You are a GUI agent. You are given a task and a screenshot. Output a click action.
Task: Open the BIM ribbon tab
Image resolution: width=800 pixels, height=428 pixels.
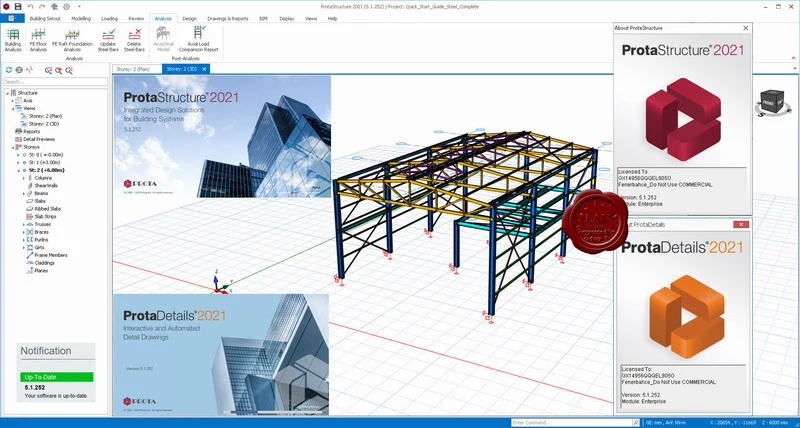coord(263,18)
